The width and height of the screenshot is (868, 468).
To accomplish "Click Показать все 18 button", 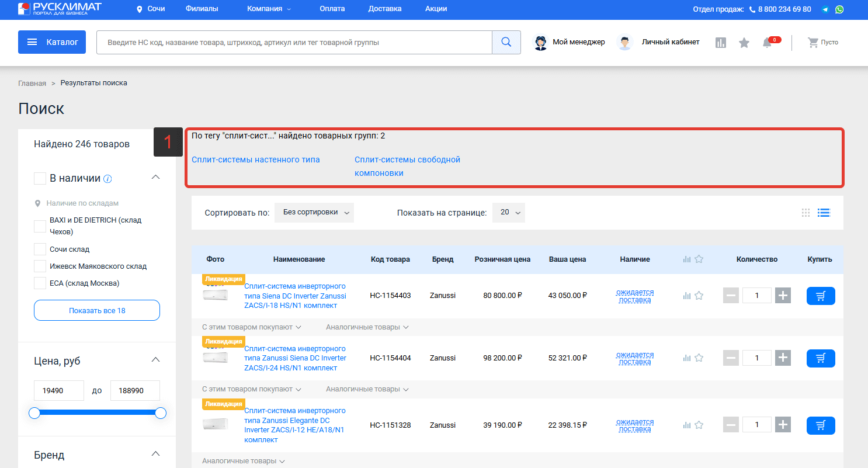I will tap(97, 310).
